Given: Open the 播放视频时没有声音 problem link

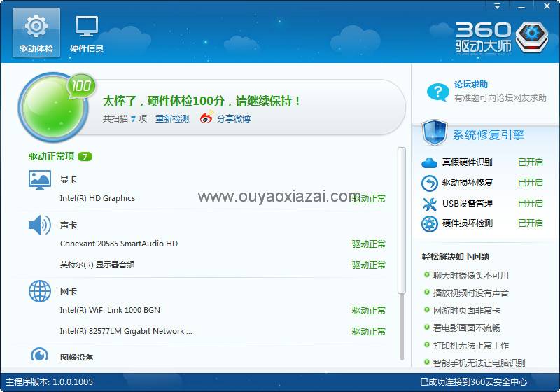Looking at the screenshot, I should pos(470,293).
